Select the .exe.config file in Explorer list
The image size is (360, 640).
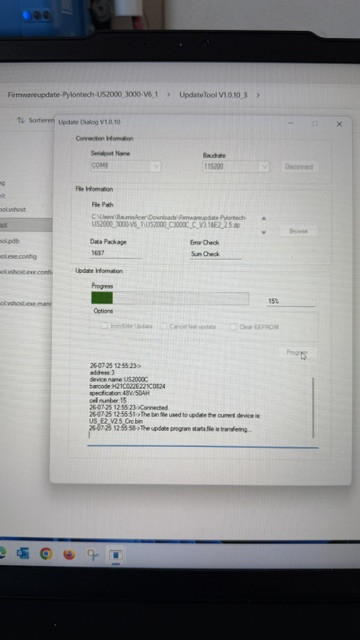pos(18,256)
